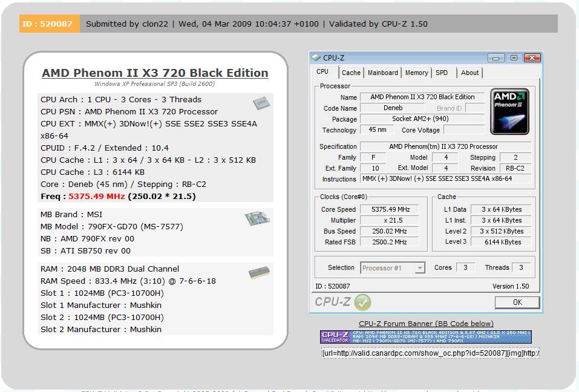
Task: Close the CPU-Z window
Action: coord(532,57)
